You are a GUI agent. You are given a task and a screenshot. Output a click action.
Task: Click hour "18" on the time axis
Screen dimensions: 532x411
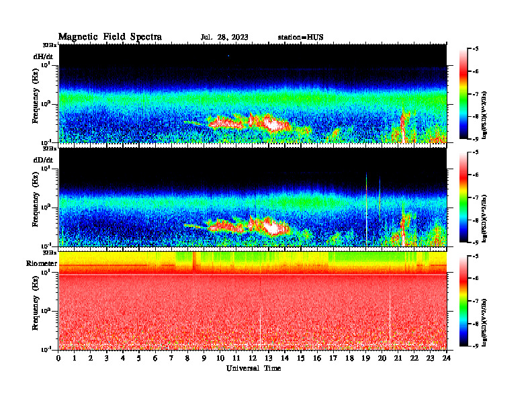tap(349, 359)
